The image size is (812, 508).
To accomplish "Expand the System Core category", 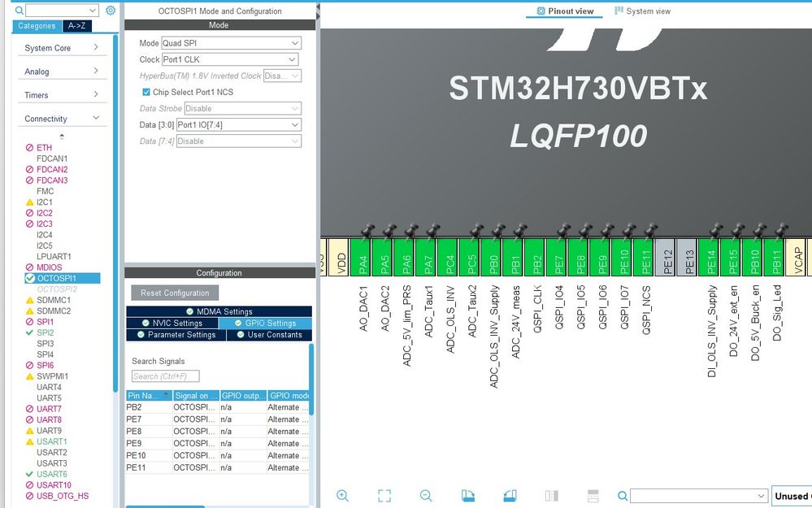I will (x=62, y=48).
